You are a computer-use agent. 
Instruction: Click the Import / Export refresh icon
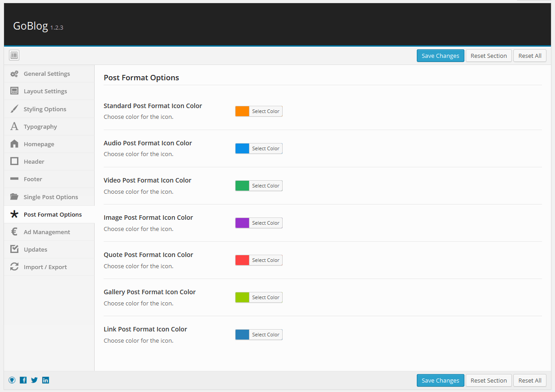tap(14, 267)
